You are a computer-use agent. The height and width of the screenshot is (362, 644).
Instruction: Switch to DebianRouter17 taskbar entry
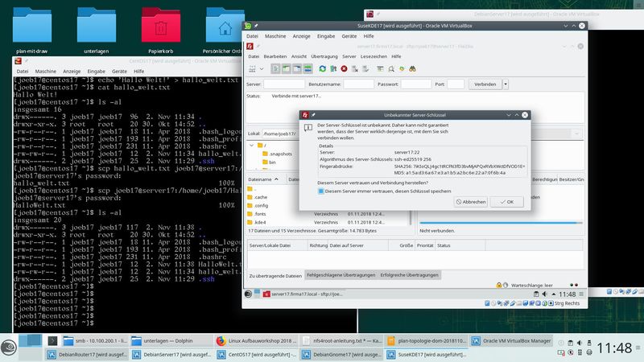(87, 354)
